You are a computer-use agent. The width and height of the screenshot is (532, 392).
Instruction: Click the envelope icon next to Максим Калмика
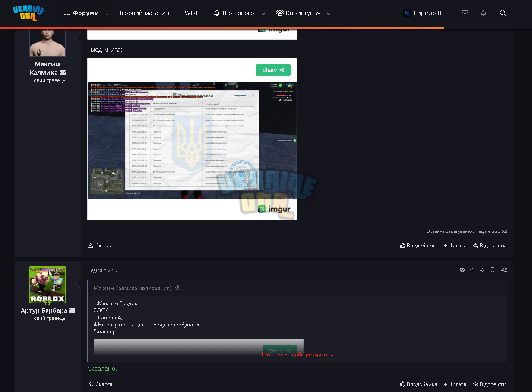(63, 73)
